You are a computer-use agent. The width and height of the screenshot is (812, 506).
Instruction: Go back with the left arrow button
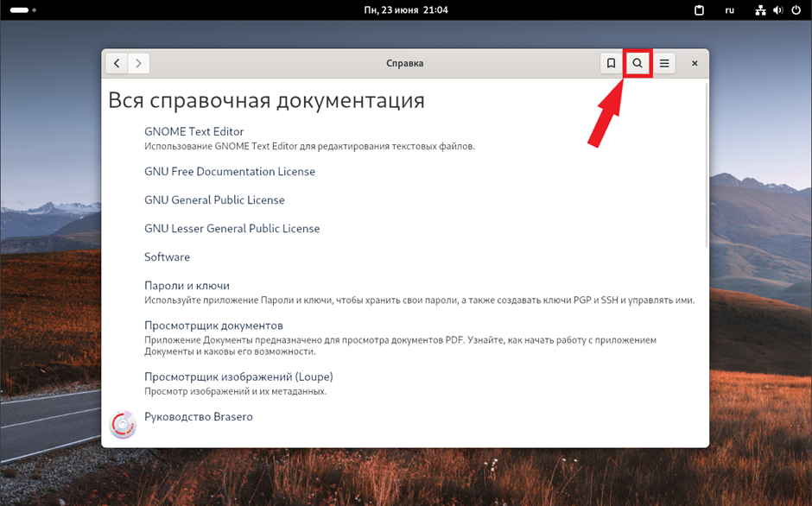click(x=117, y=63)
